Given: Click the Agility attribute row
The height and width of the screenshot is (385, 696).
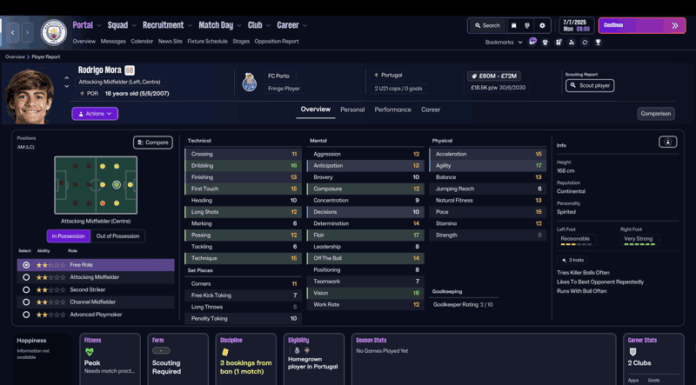Looking at the screenshot, I should (x=487, y=166).
